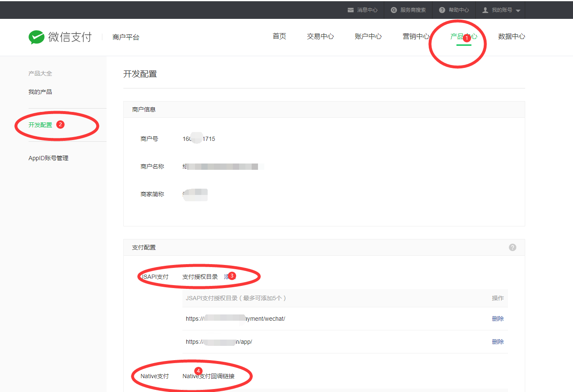Image resolution: width=573 pixels, height=392 pixels.
Task: Click the search icon beside 服务商搜索
Action: pyautogui.click(x=394, y=10)
